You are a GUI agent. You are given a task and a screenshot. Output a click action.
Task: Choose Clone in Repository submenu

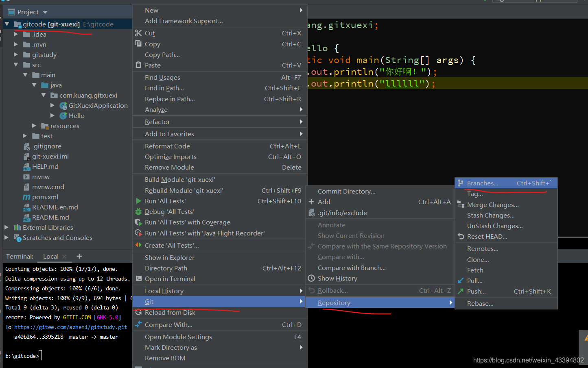pos(506,259)
